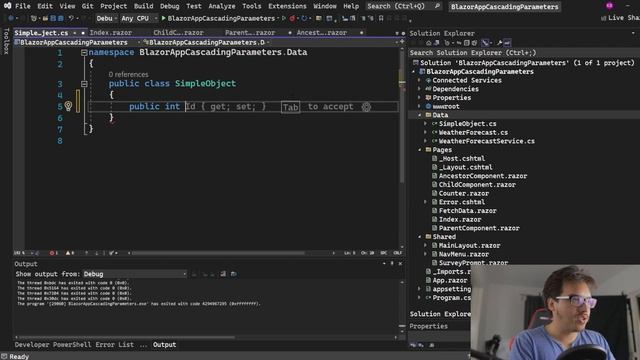This screenshot has width=640, height=360.
Task: Click the Properties wrench icon in Solution Explorer
Action: (499, 43)
